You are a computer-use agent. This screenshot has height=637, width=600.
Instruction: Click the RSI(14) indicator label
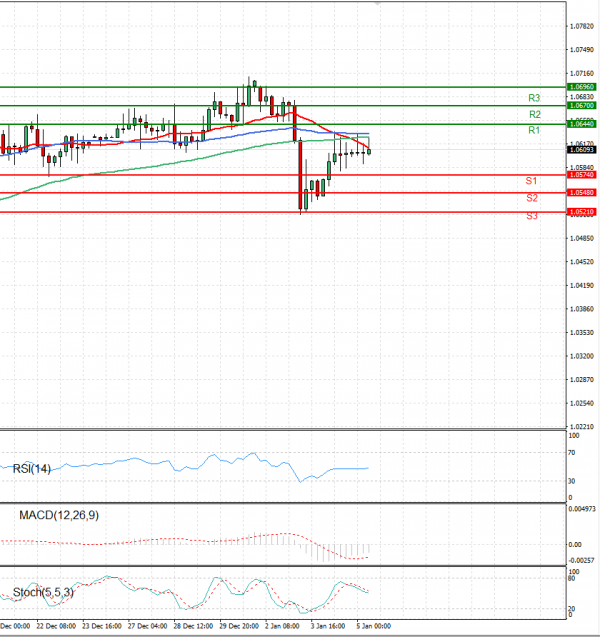click(32, 469)
